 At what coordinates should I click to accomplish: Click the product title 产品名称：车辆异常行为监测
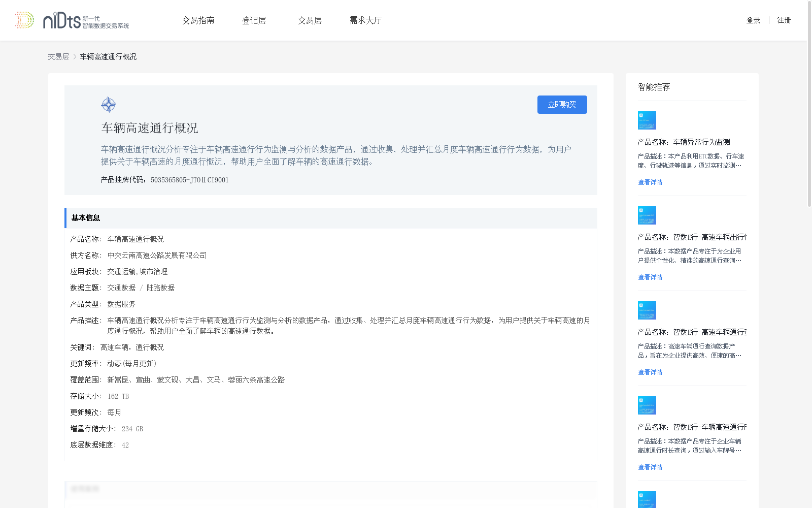point(684,142)
